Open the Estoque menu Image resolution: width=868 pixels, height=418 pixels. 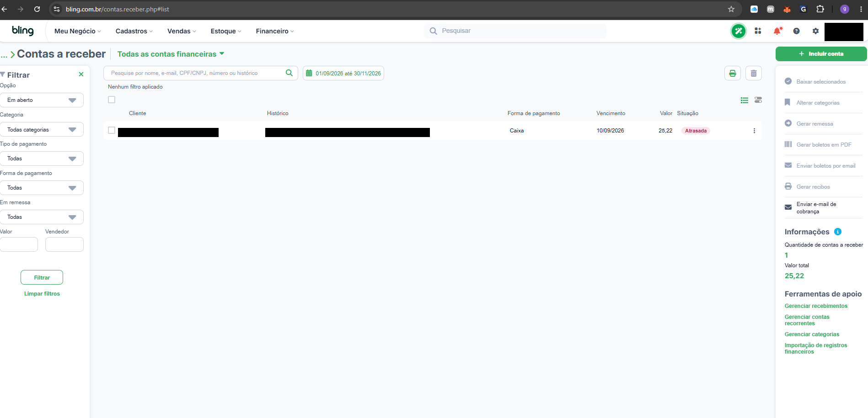point(226,31)
